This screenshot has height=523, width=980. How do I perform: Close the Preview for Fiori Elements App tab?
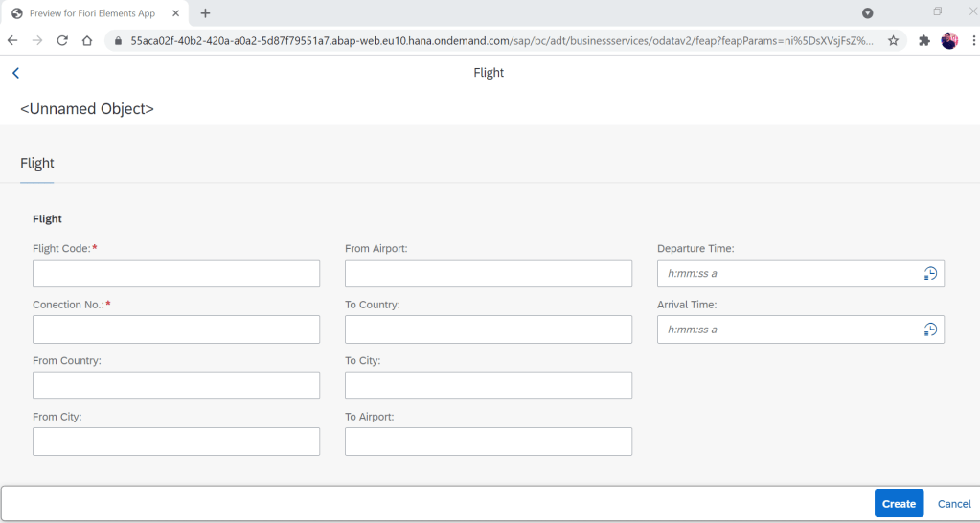[177, 13]
